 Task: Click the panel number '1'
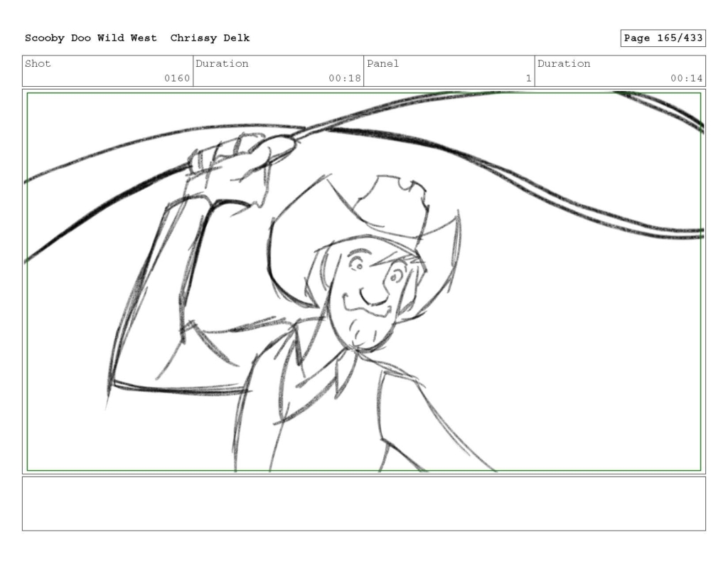pos(528,78)
